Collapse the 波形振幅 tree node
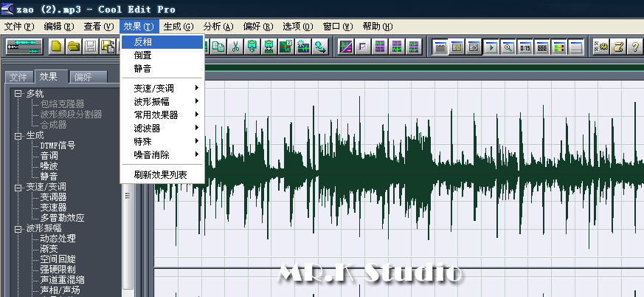Screen dimensions: 644x297 18,229
